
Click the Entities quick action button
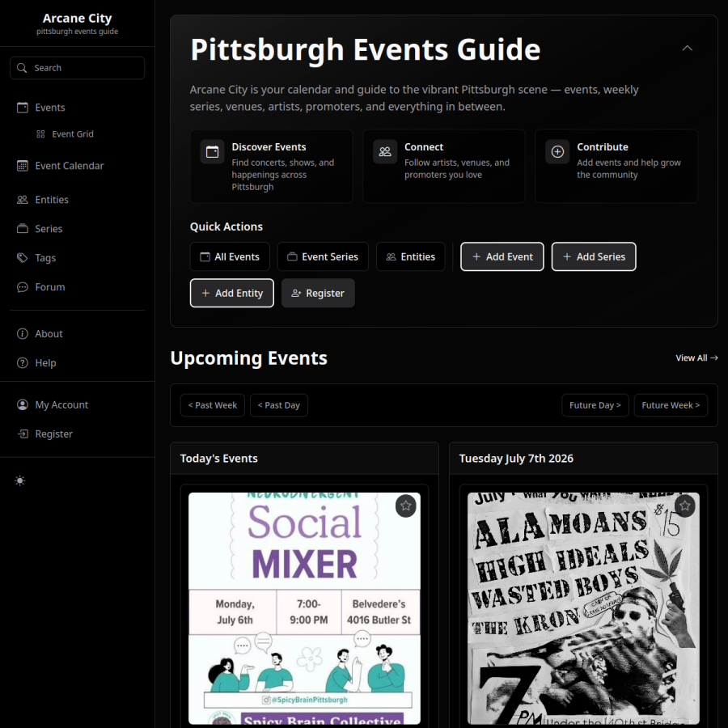[x=411, y=256]
